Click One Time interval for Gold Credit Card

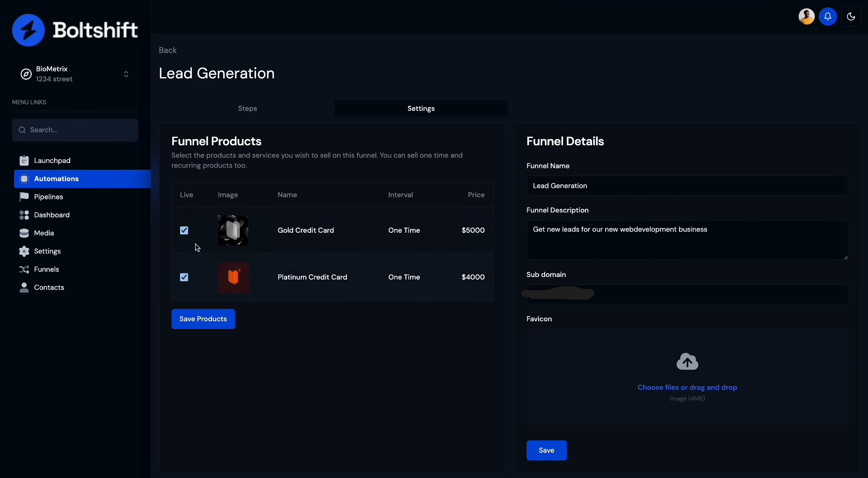(x=404, y=230)
